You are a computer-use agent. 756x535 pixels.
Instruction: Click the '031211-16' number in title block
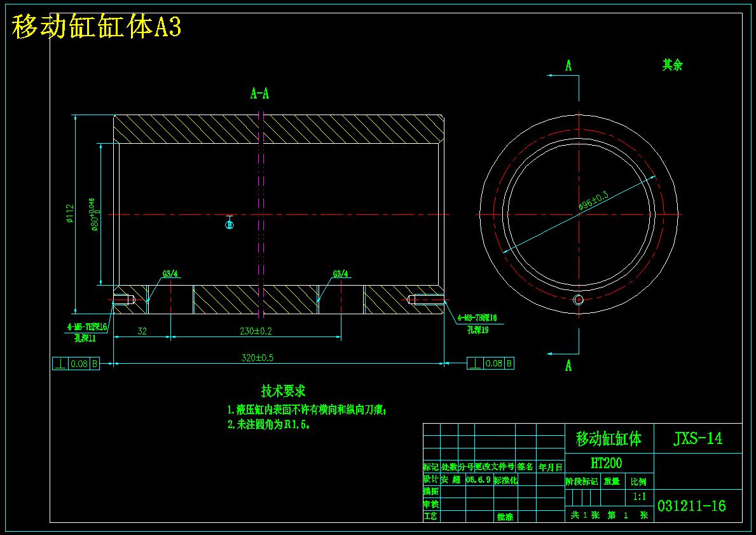click(691, 506)
